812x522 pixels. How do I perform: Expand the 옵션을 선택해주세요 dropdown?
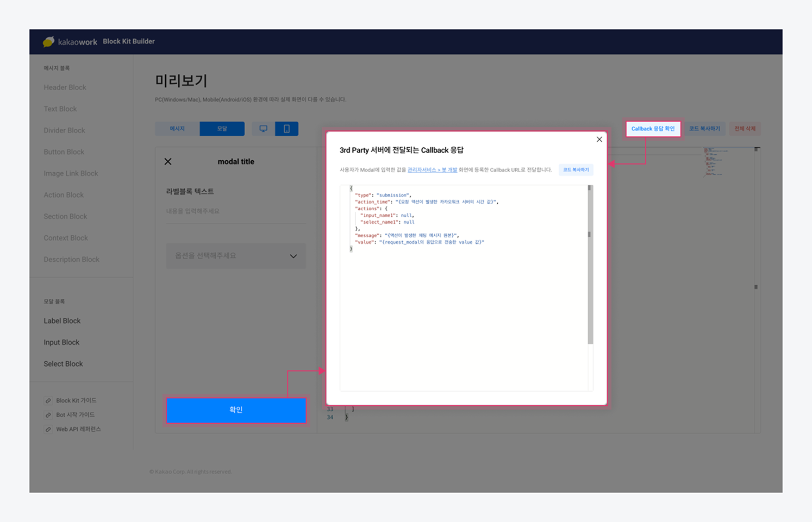click(236, 256)
